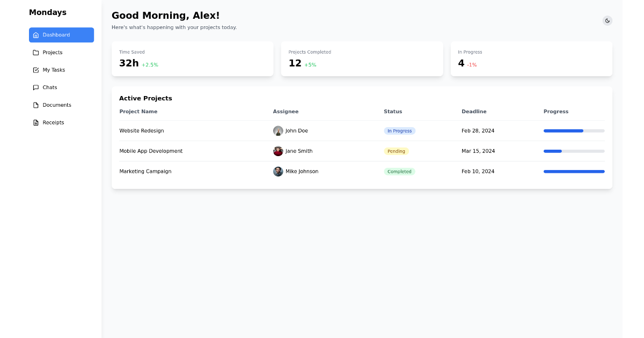Screen dimensions: 644x338
Task: Click the Website Redesign progress bar
Action: pyautogui.click(x=574, y=130)
